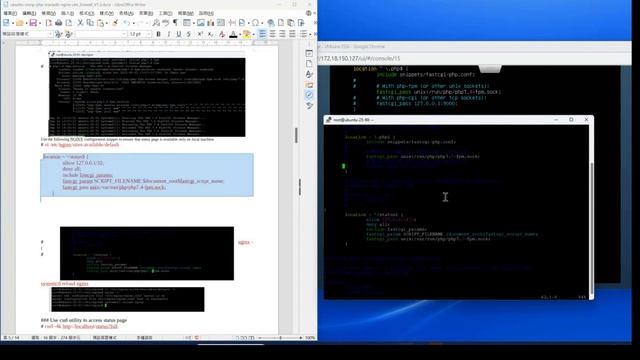640x360 pixels.
Task: Open the first menu in Writer menu bar
Action: [10, 13]
